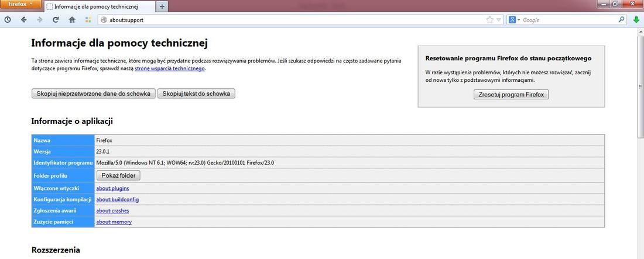Click Skopiuj nieprzetworzone dane do schowka button
The image size is (644, 259).
tap(94, 94)
